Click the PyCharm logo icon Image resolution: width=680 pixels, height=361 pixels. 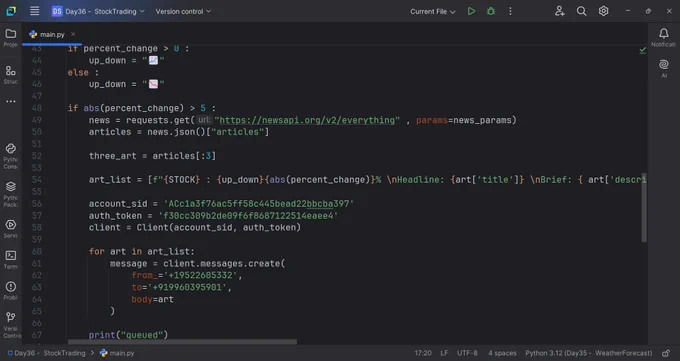pyautogui.click(x=11, y=11)
